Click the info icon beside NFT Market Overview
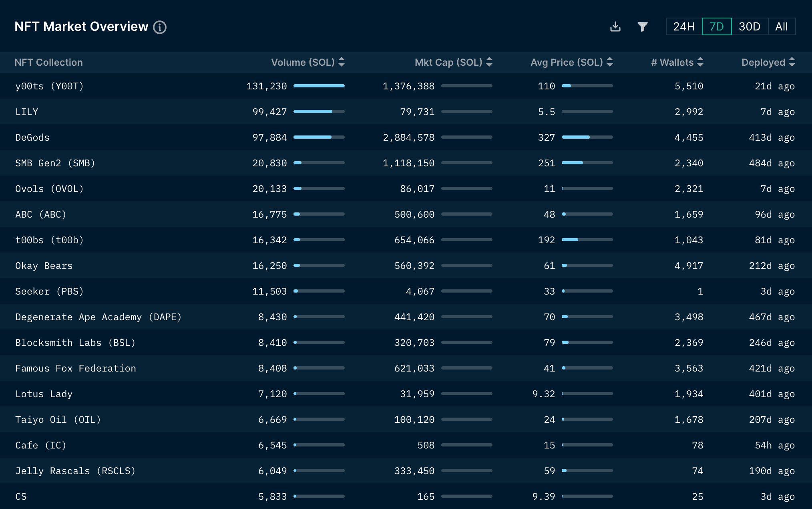 click(160, 27)
